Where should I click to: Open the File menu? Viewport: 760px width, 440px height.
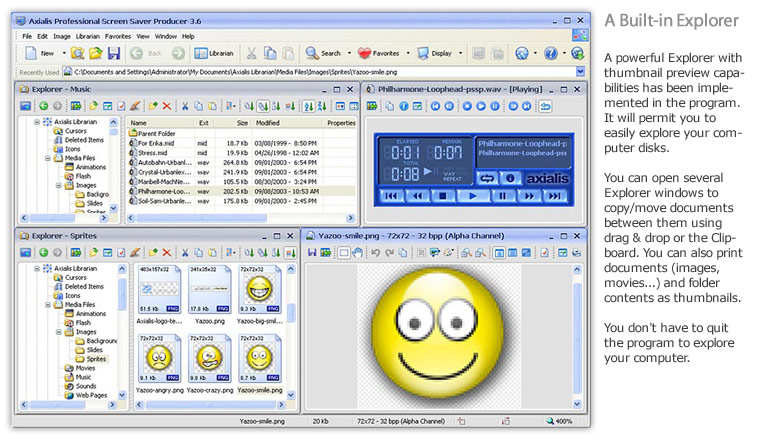27,36
